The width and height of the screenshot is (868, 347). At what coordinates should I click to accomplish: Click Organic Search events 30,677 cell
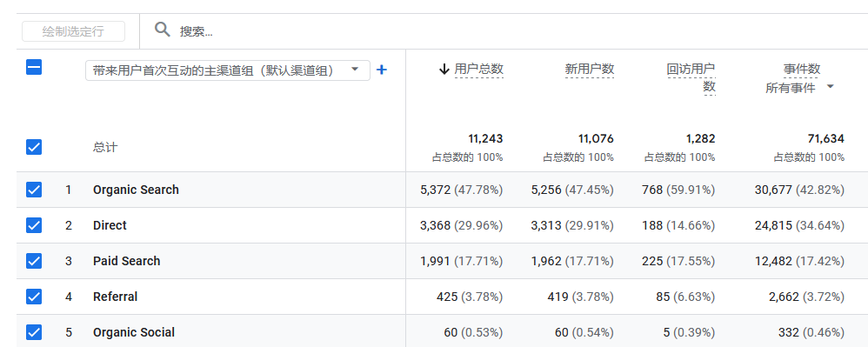pos(799,190)
